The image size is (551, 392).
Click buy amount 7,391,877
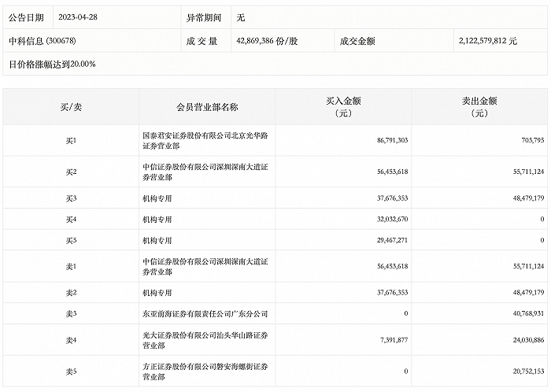[x=389, y=340]
